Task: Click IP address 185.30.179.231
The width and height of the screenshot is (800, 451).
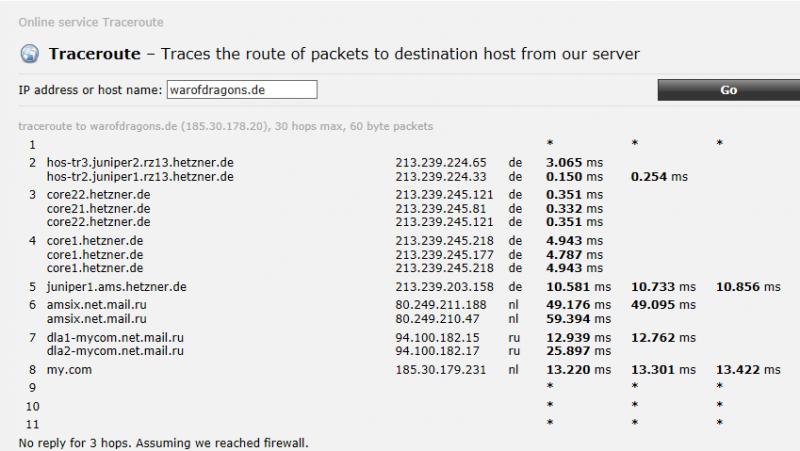Action: [x=441, y=370]
